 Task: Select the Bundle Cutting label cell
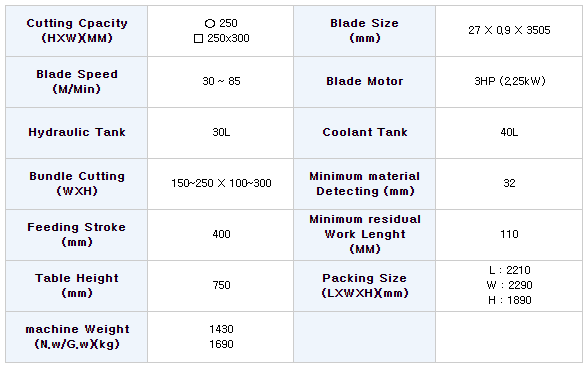coord(77,184)
